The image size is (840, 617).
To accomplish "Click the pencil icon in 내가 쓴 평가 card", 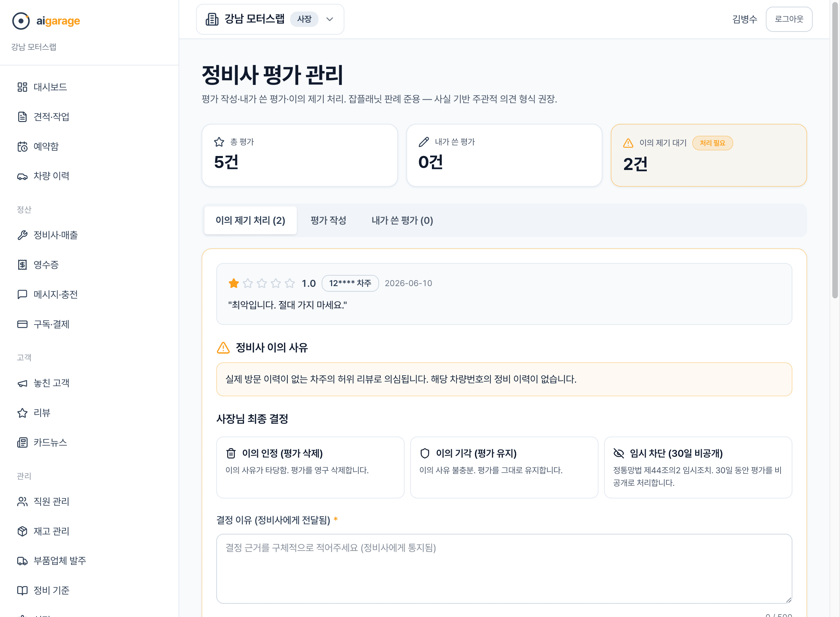I will [x=424, y=142].
